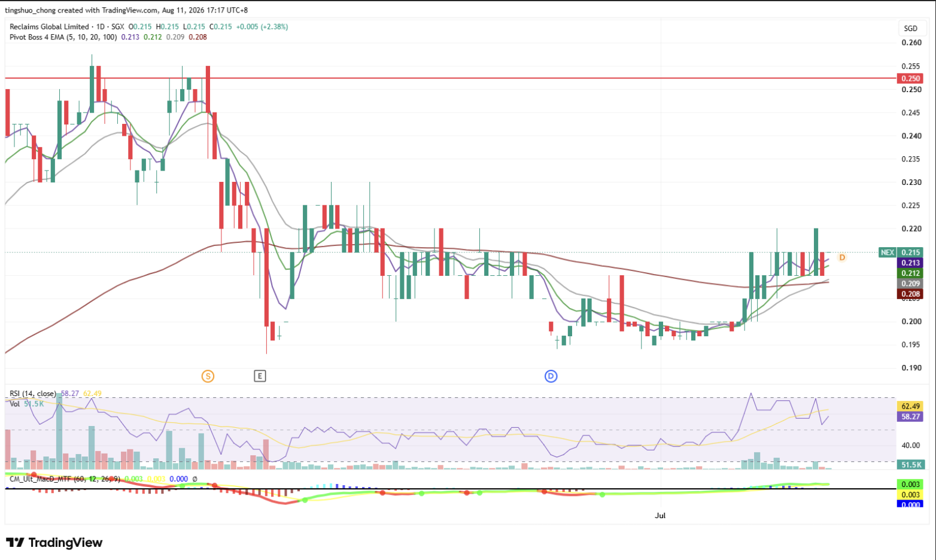
Task: Click the 0.220 price axis value
Action: pyautogui.click(x=911, y=229)
